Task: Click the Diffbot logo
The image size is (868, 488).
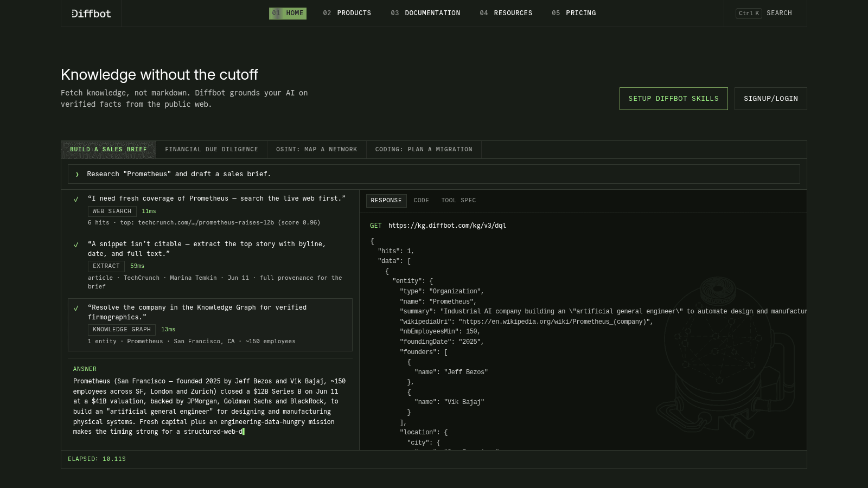Action: [x=91, y=13]
